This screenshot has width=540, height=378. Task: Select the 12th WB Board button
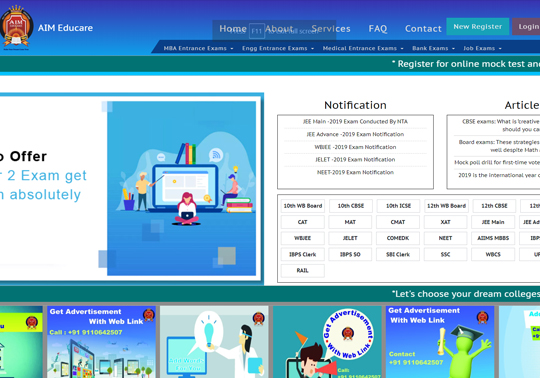click(446, 206)
